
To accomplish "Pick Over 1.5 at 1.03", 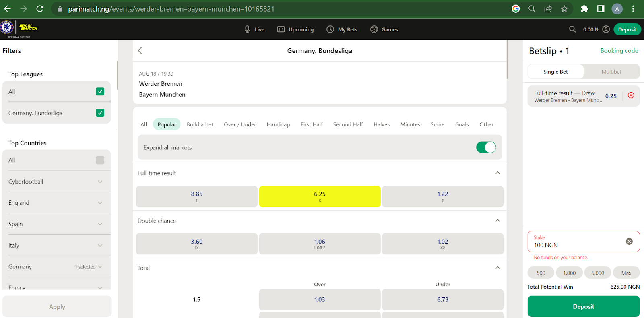I will tap(320, 299).
